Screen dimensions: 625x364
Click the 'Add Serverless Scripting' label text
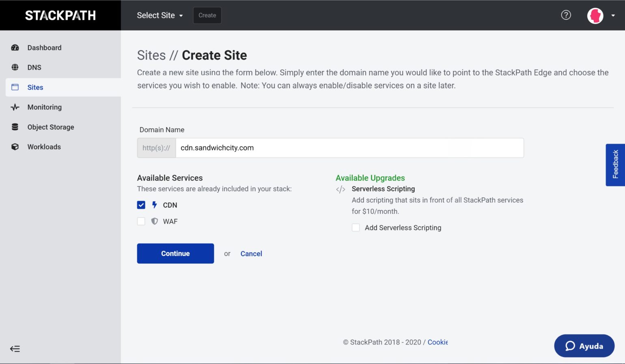(403, 228)
